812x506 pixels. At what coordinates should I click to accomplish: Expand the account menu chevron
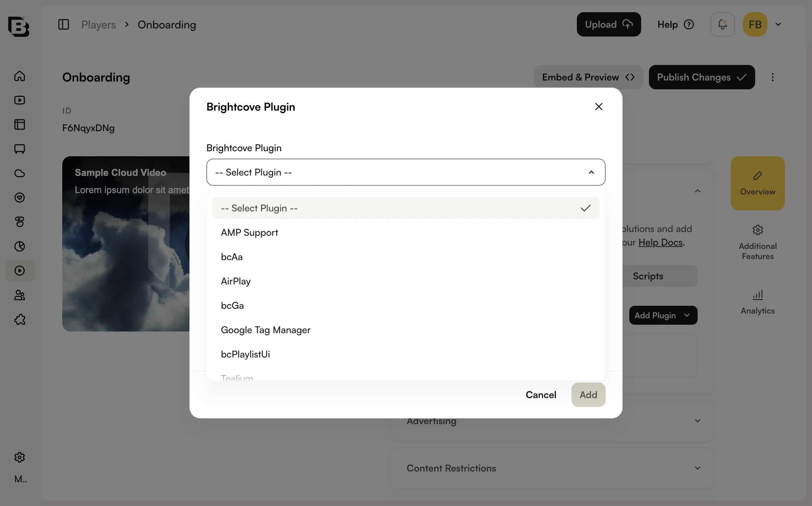(x=778, y=24)
